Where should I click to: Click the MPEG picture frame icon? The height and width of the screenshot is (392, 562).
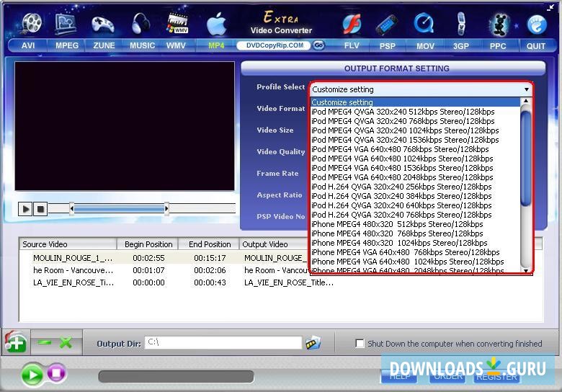(x=66, y=23)
